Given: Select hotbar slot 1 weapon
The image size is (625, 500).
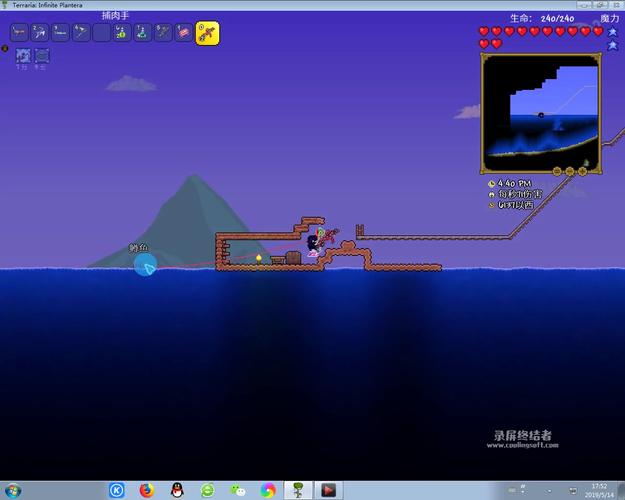Looking at the screenshot, I should pos(19,32).
